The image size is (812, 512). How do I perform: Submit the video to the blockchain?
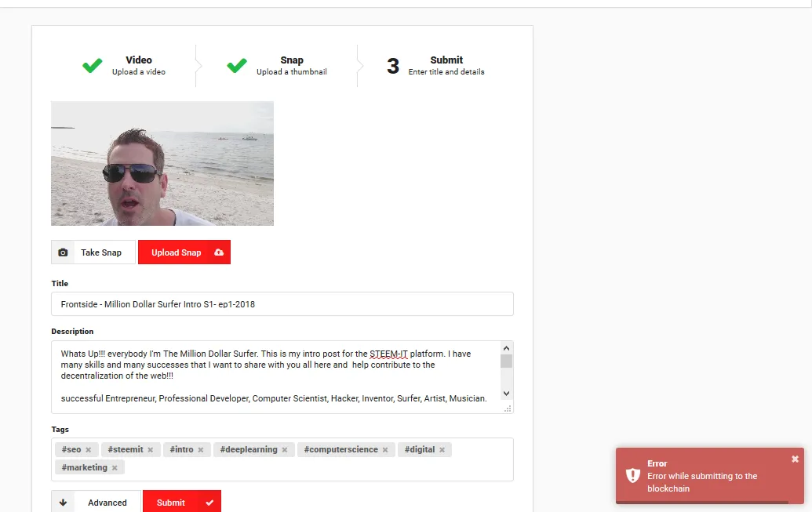182,502
